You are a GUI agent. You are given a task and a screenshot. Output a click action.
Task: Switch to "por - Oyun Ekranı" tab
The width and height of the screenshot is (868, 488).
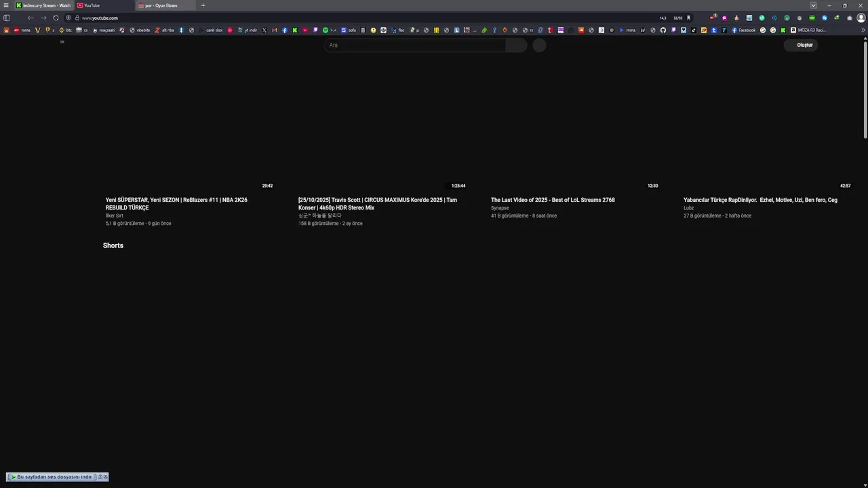point(165,5)
